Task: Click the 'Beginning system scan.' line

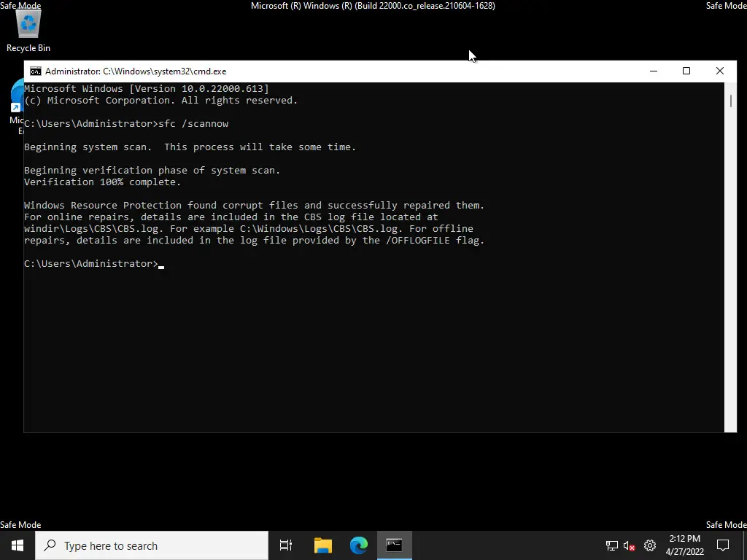Action: pos(190,147)
